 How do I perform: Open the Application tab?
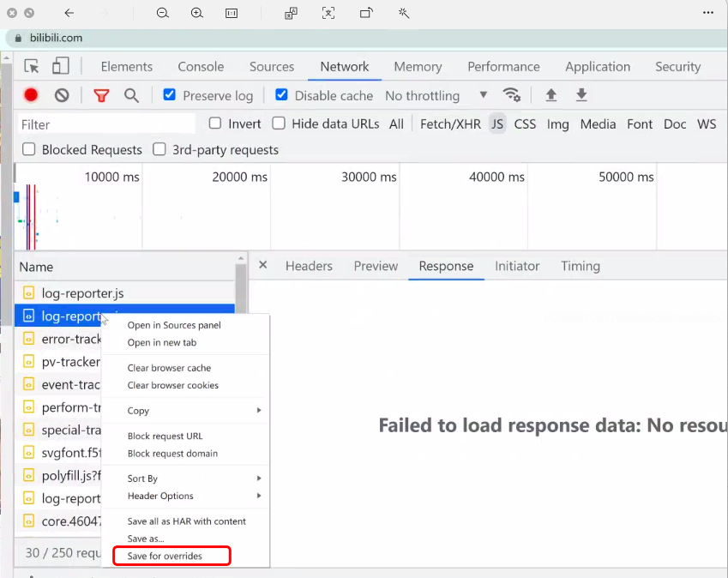coord(598,67)
